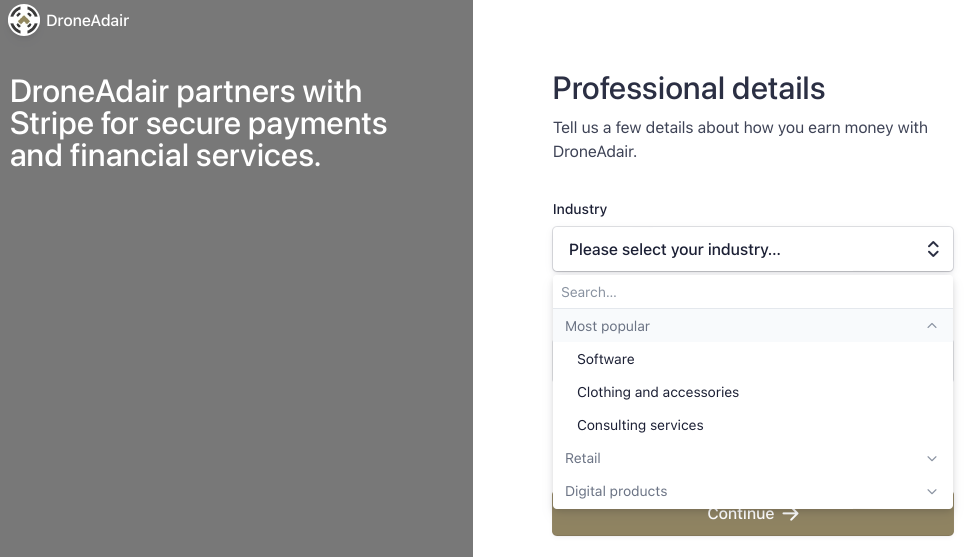Collapse the Most popular group

click(x=753, y=326)
